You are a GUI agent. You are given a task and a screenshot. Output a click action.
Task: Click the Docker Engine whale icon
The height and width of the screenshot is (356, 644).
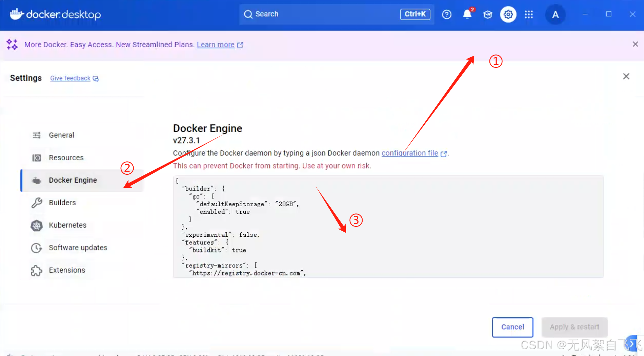pyautogui.click(x=36, y=181)
